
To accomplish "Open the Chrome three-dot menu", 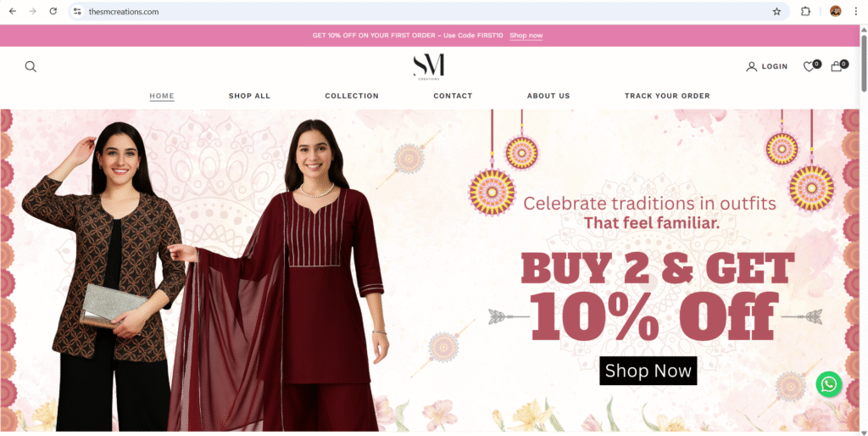I will pyautogui.click(x=855, y=11).
